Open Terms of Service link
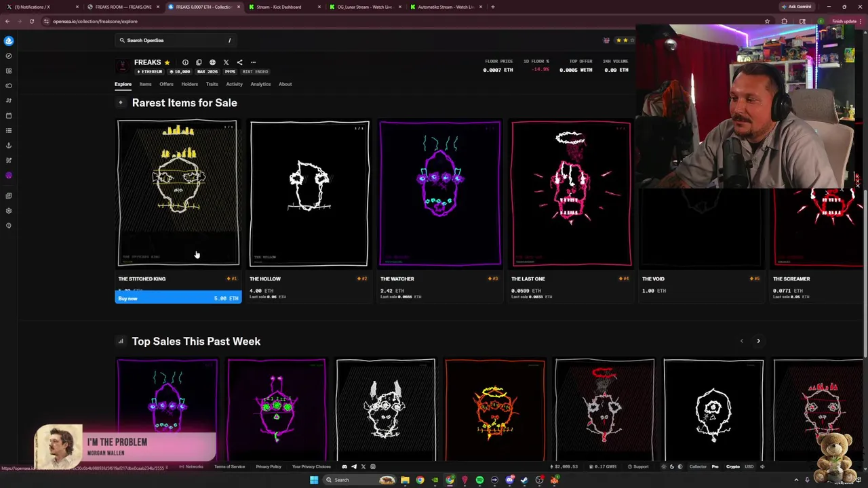Viewport: 868px width, 488px height. [229, 466]
